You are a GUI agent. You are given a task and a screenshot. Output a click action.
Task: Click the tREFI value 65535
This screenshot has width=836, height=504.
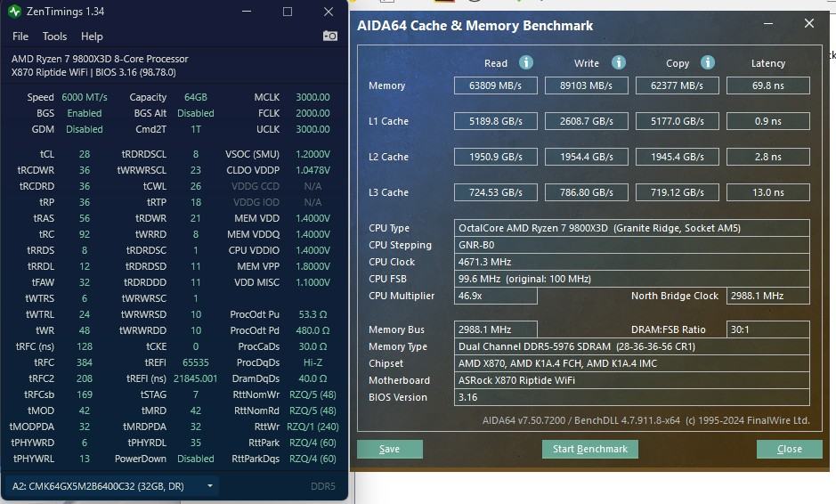(x=196, y=362)
